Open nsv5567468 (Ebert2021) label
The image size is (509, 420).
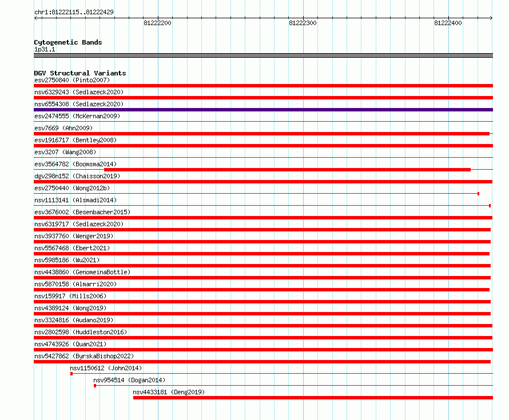(x=72, y=248)
